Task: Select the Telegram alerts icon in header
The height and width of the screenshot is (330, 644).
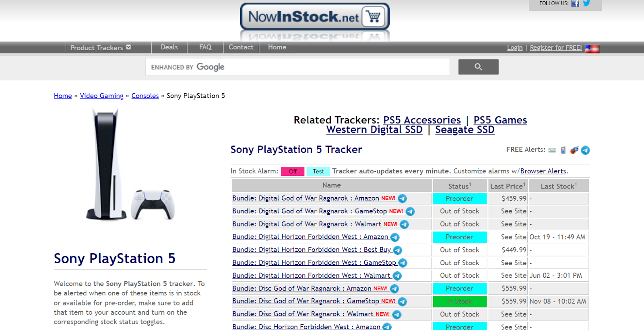Action: coord(586,150)
